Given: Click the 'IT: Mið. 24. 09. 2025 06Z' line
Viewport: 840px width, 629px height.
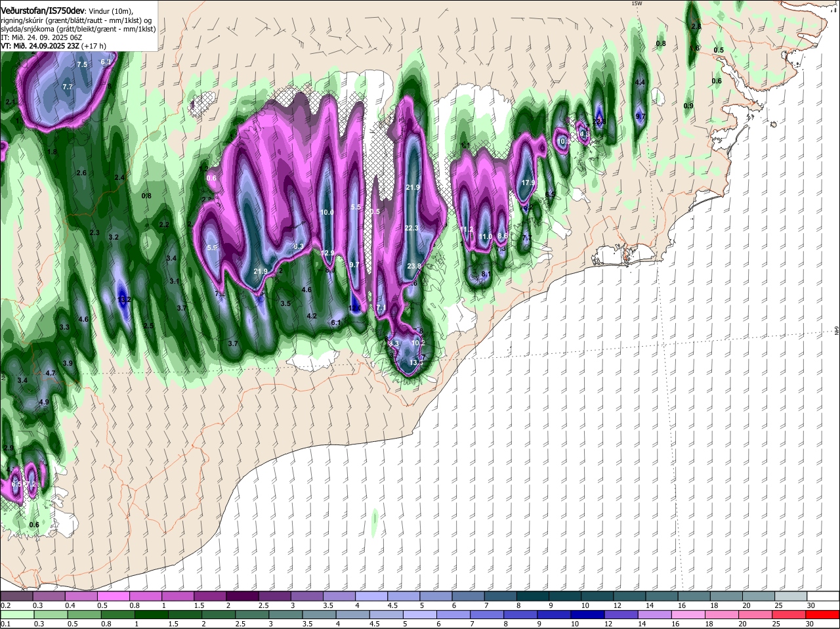Looking at the screenshot, I should (41, 37).
